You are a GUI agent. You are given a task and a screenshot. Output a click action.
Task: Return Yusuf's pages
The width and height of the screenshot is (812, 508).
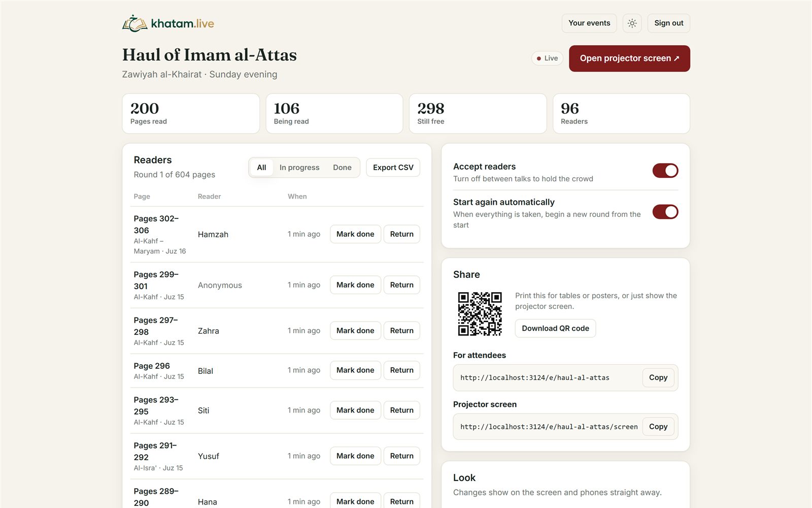click(401, 456)
